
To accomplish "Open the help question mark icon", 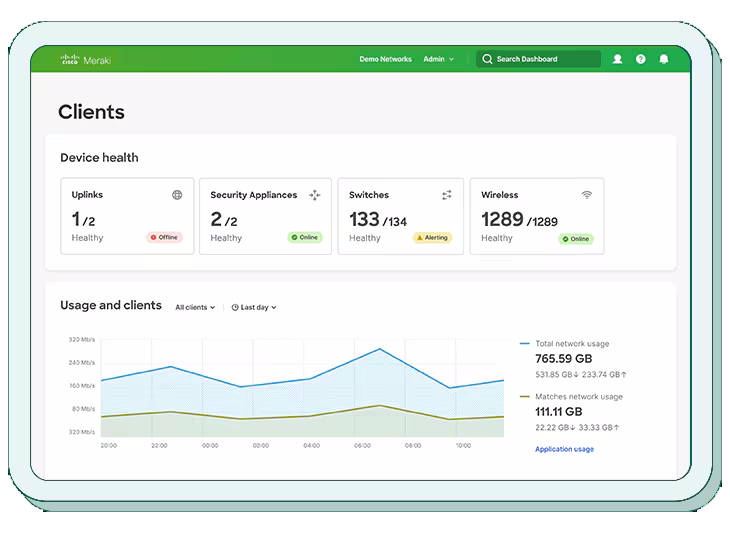I will point(641,59).
